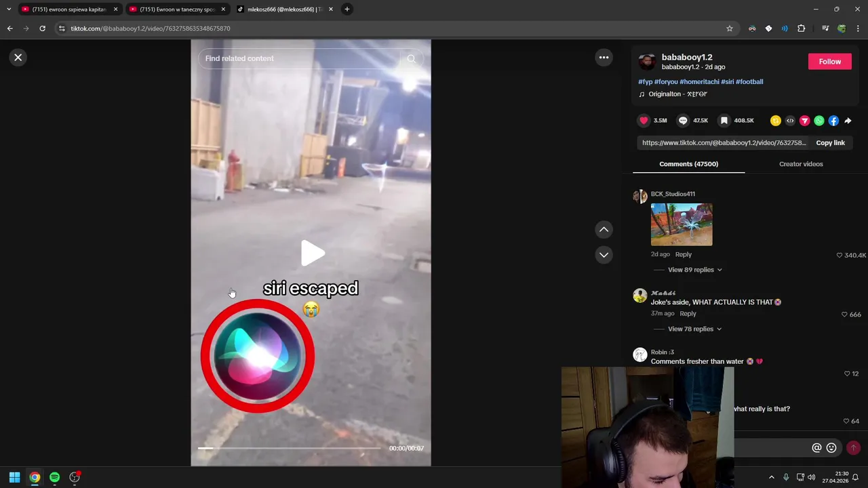Switch to the Comments (47500) tab
The height and width of the screenshot is (488, 868).
(688, 164)
